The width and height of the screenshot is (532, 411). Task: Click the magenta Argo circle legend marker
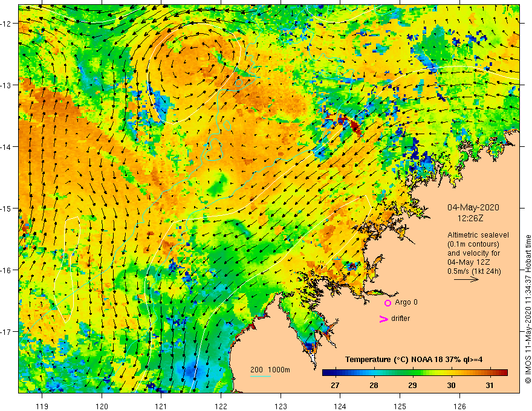point(388,303)
